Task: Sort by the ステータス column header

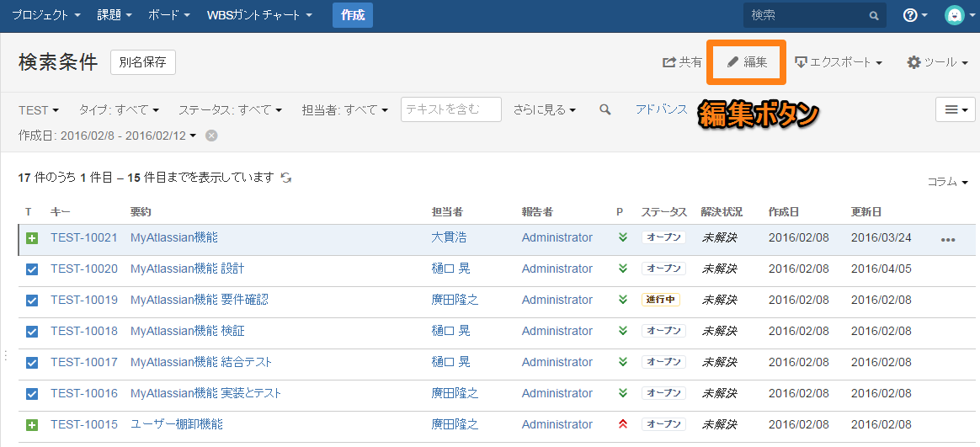Action: click(663, 212)
